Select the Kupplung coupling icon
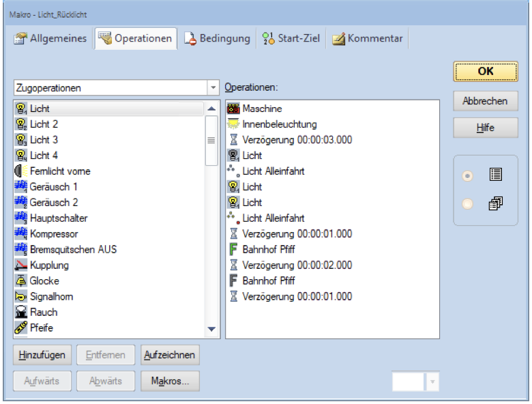 21,265
